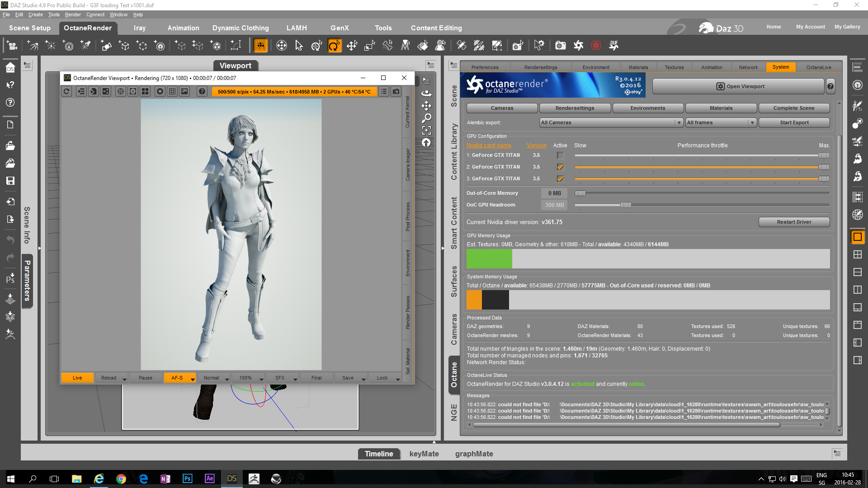Open Photoshop from the Windows taskbar
The height and width of the screenshot is (488, 868).
point(187,479)
